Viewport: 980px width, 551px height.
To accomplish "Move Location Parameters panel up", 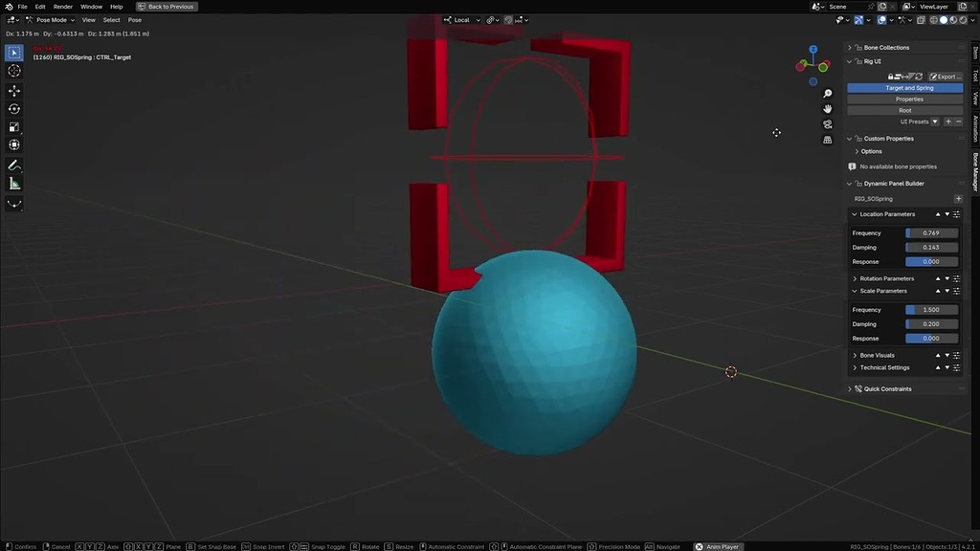I will [x=938, y=214].
